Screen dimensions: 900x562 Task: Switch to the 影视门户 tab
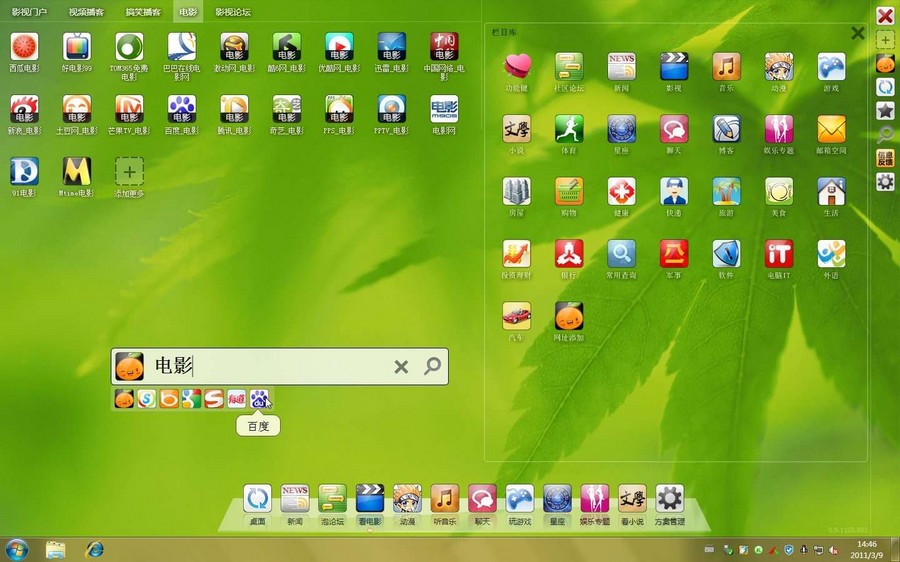pyautogui.click(x=29, y=11)
